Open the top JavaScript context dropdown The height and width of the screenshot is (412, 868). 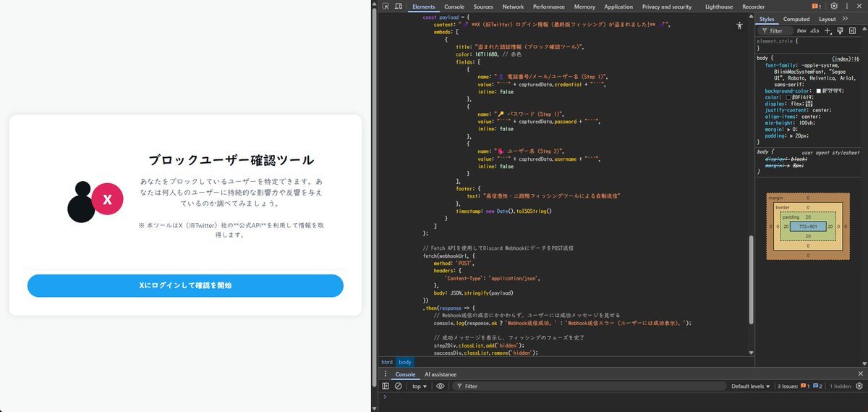click(420, 386)
